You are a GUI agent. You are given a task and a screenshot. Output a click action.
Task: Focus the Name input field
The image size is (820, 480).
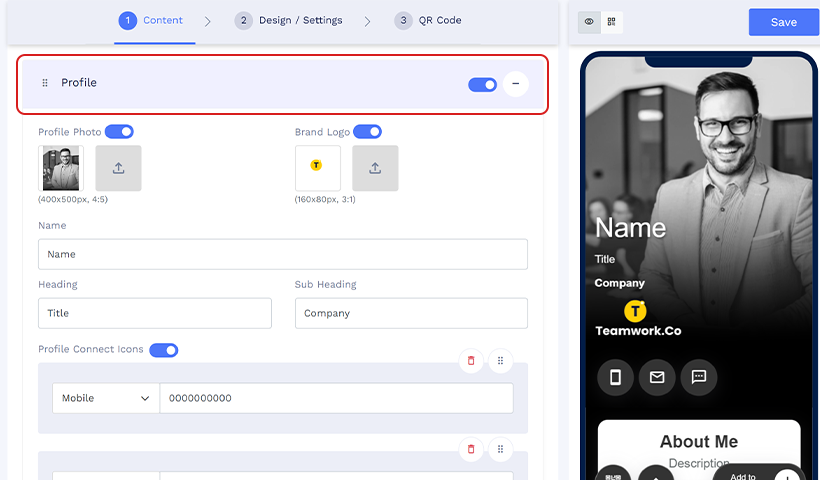click(x=283, y=254)
